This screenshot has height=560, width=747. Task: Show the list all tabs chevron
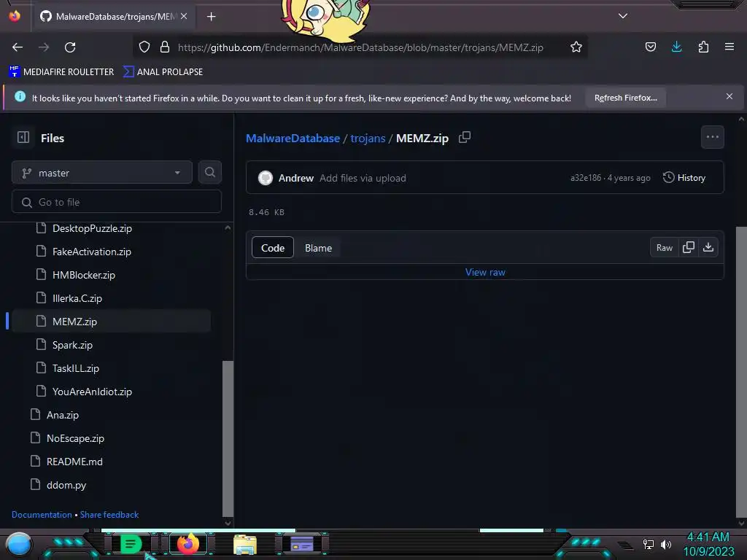[623, 16]
